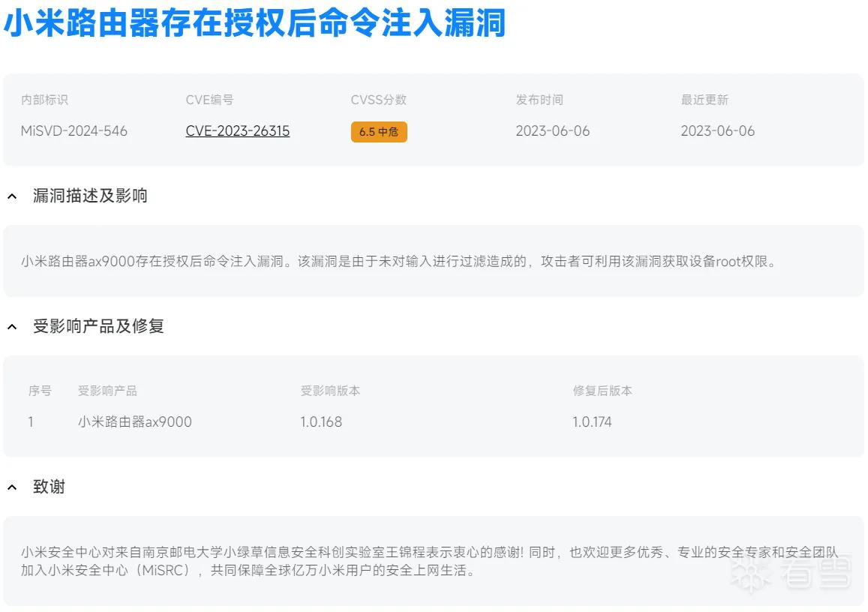The width and height of the screenshot is (868, 612).
Task: Click the 小米路由器ax9000 product cell
Action: pos(134,422)
